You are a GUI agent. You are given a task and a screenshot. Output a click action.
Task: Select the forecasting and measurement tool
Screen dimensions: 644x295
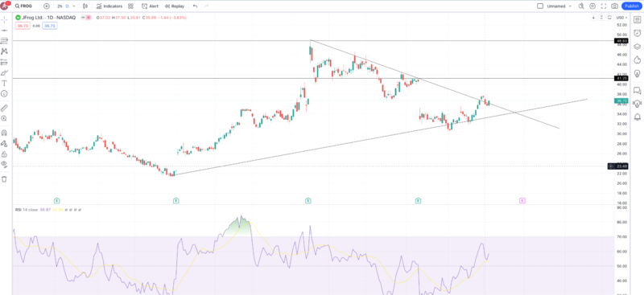[x=4, y=62]
